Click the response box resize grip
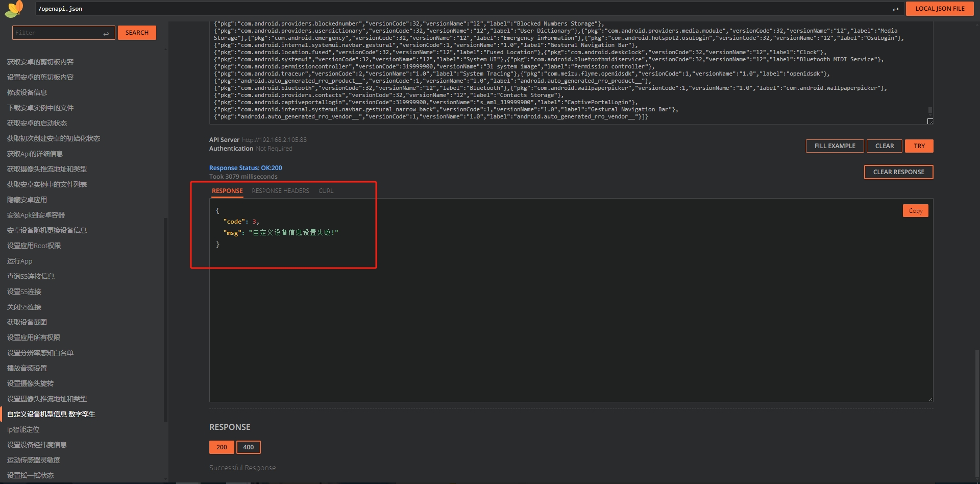The height and width of the screenshot is (484, 980). tap(930, 399)
